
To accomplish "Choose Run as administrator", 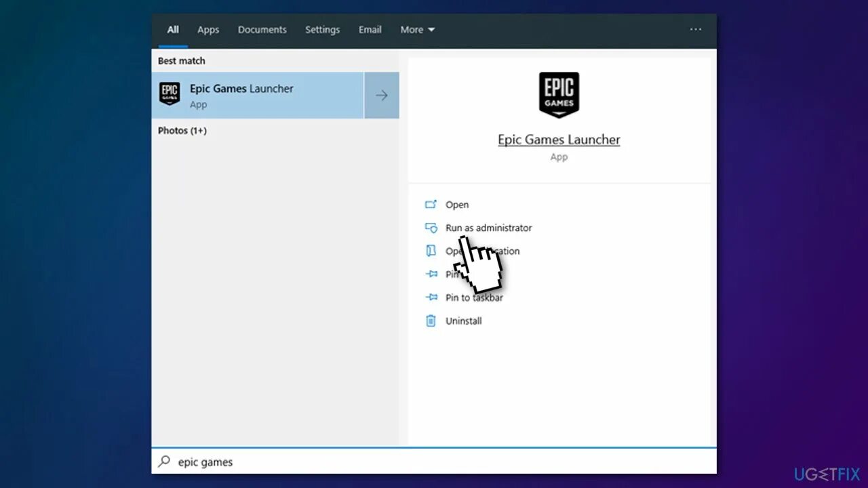I will click(488, 228).
